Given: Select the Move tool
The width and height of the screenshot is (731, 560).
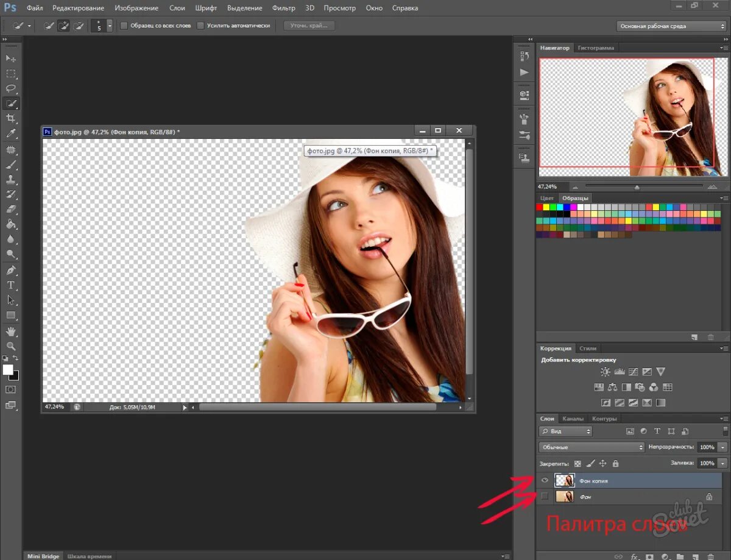Looking at the screenshot, I should (11, 58).
